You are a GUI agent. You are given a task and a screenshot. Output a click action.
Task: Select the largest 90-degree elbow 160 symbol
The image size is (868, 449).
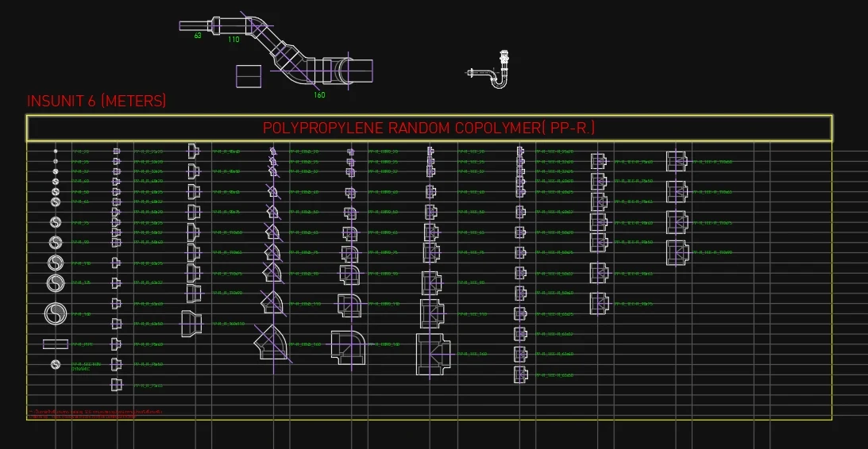pos(348,347)
